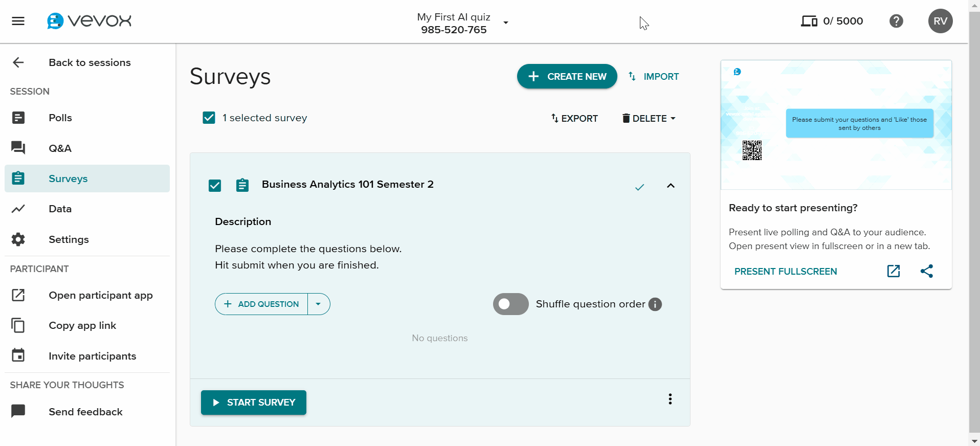Click the share present view icon

(927, 271)
